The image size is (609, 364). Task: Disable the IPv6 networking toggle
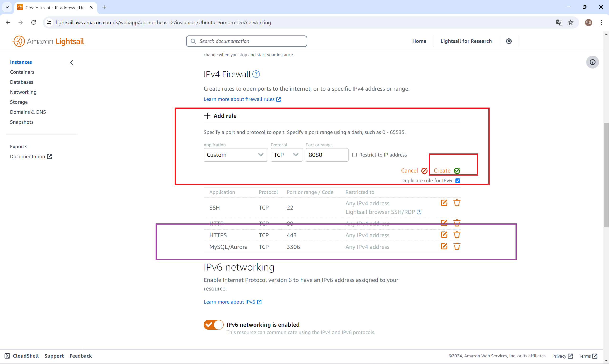click(x=213, y=325)
